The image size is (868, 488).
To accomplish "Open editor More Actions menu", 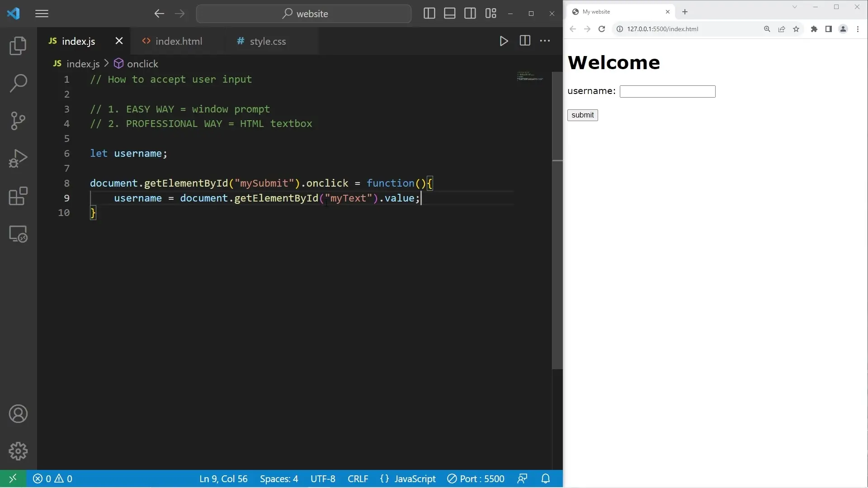I will coord(545,41).
